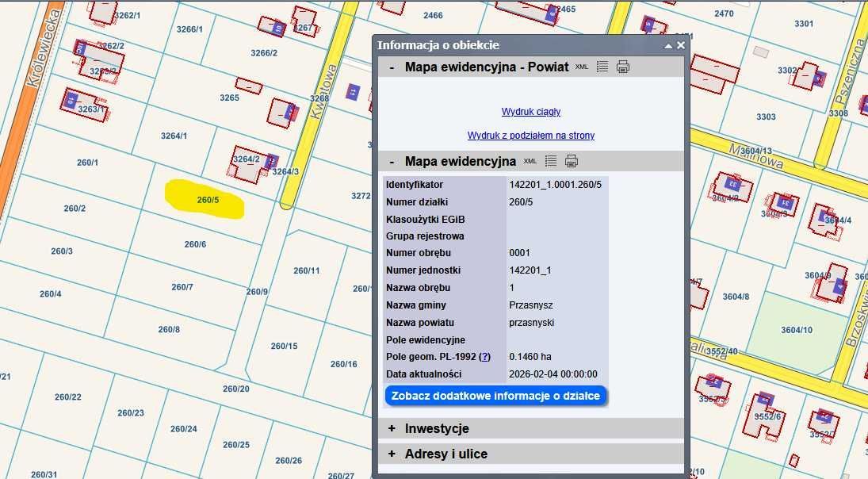Screen dimensions: 868x479
Task: Click the Identyfikator value 142201_1.0001.260/5
Action: [556, 184]
